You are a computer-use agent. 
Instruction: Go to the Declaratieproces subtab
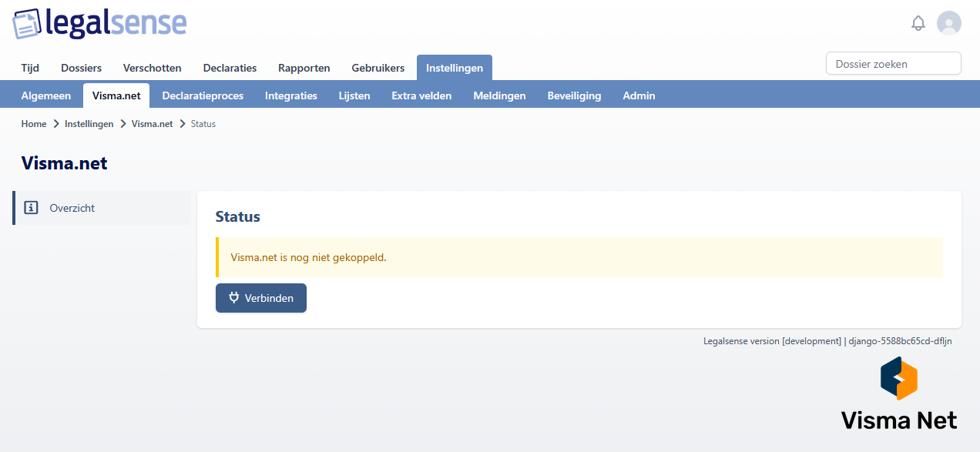[x=203, y=95]
